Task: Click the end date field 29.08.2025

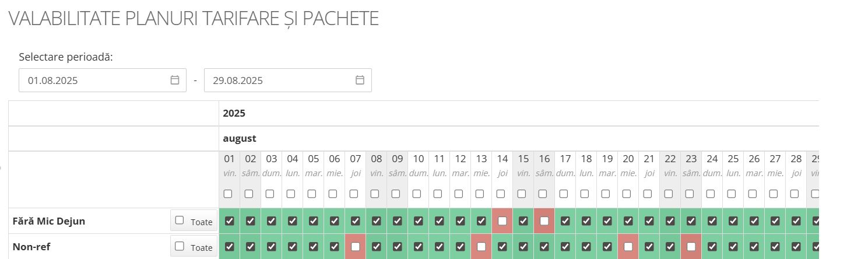Action: tap(280, 80)
